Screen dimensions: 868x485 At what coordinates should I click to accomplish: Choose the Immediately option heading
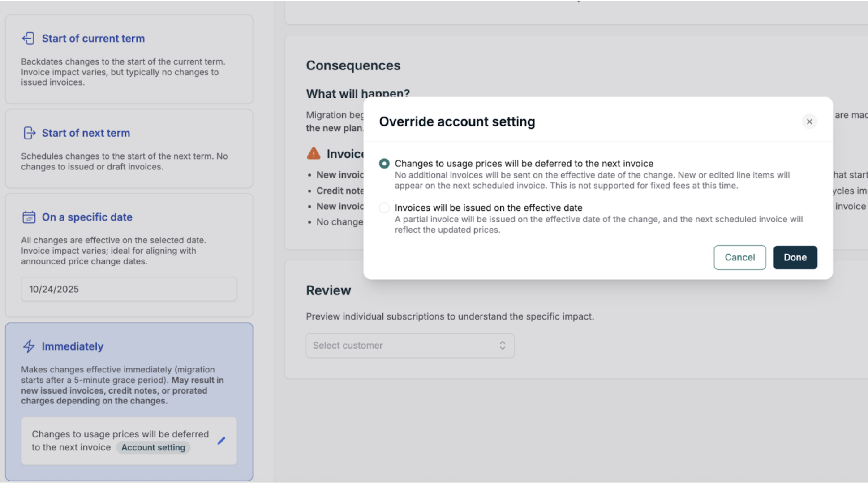pos(73,346)
